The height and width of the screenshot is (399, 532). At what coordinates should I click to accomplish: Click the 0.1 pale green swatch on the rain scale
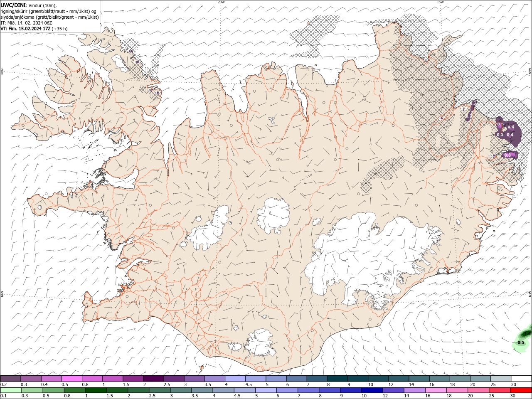pos(11,390)
